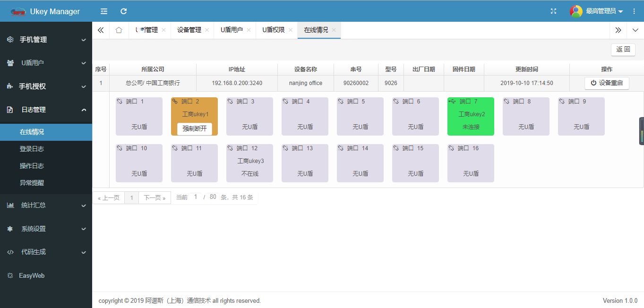Image resolution: width=644 pixels, height=308 pixels.
Task: Click the right-edge vertical scrollbar handle
Action: coord(642,131)
